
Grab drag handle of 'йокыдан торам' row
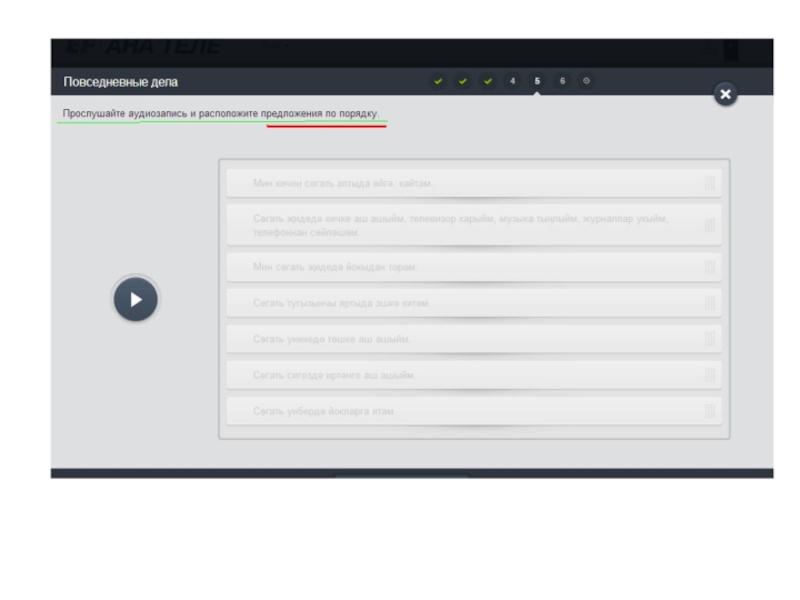pyautogui.click(x=710, y=267)
